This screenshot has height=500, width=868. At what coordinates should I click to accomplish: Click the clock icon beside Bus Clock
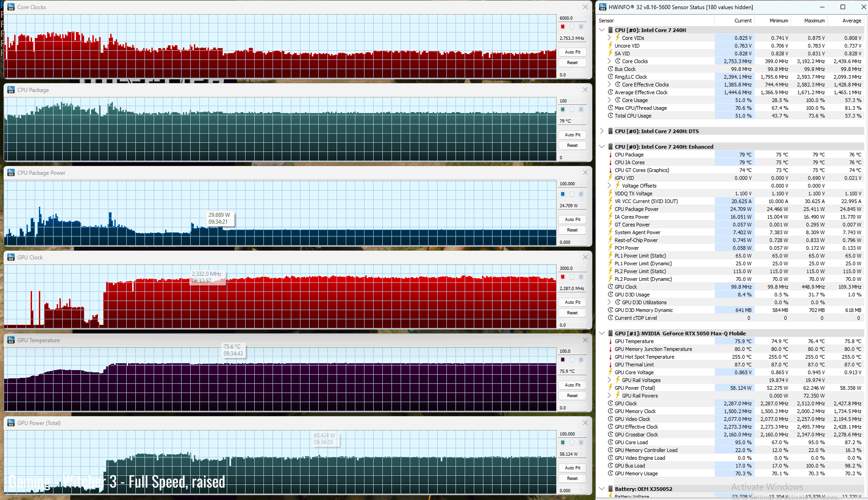(x=610, y=69)
